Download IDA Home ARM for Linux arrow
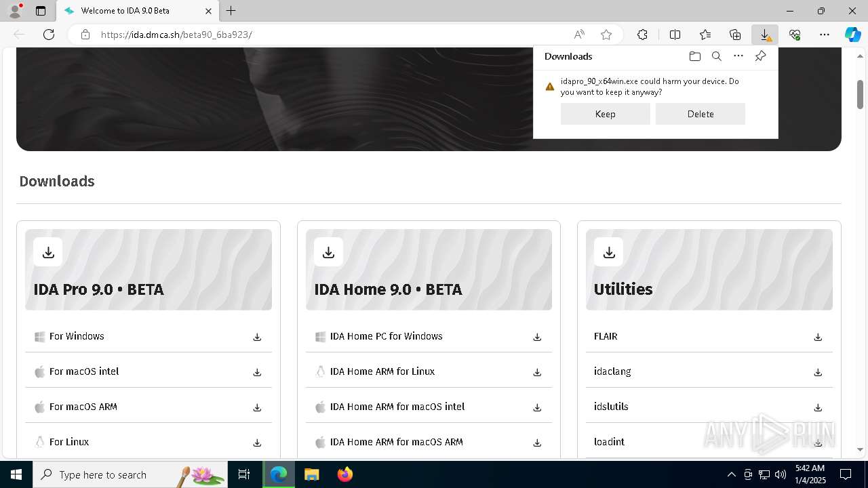Image resolution: width=868 pixels, height=488 pixels. click(537, 372)
